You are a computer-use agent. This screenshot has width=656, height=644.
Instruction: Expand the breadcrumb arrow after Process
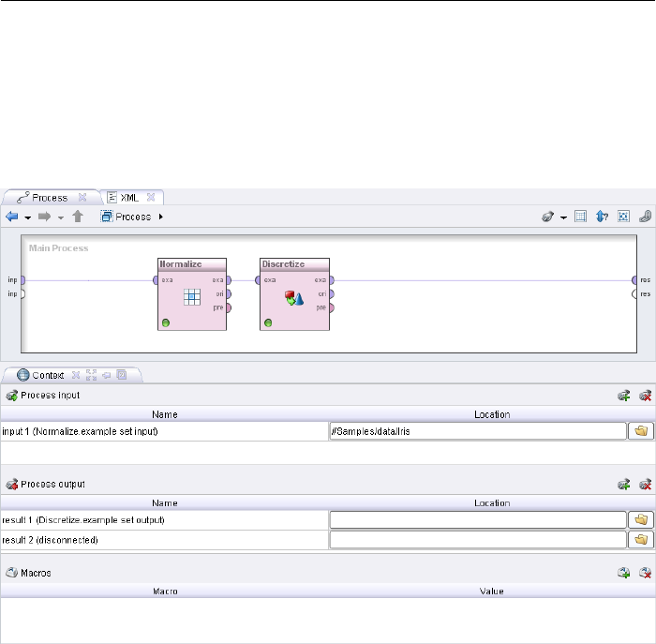(x=160, y=217)
